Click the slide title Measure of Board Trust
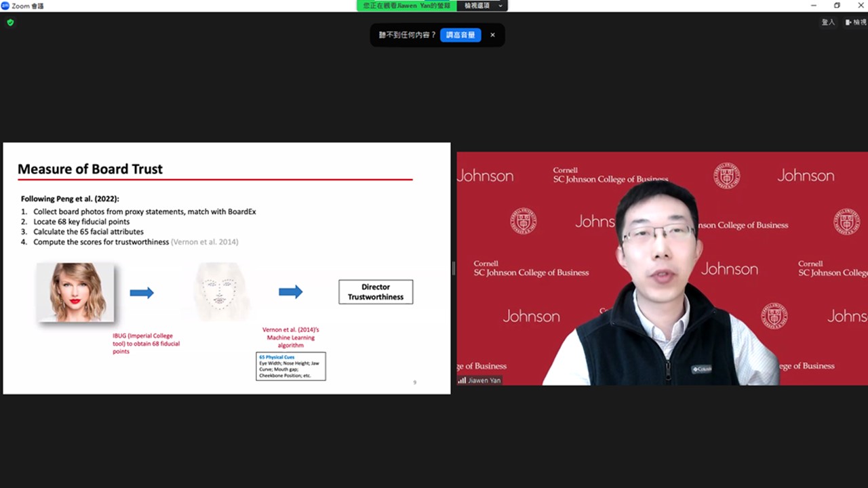This screenshot has width=868, height=488. 90,169
